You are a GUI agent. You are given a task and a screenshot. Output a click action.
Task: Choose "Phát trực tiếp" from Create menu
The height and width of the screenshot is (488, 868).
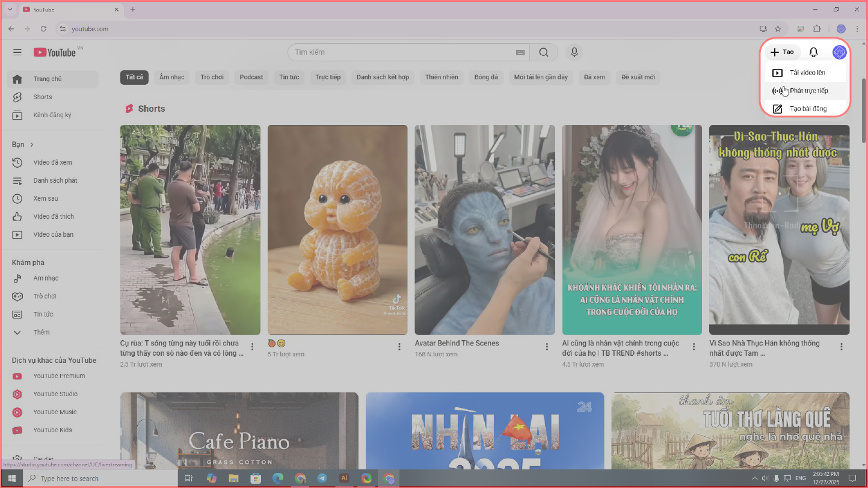point(808,91)
